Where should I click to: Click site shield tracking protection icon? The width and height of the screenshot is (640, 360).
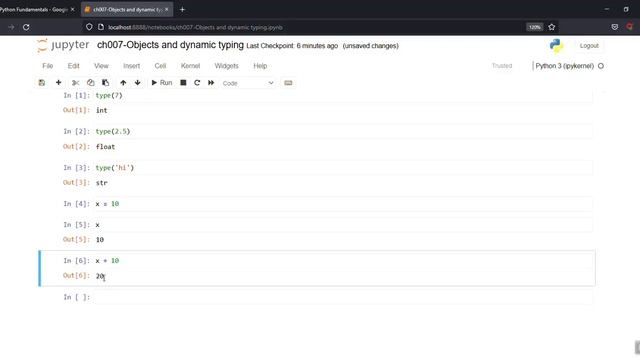(89, 27)
